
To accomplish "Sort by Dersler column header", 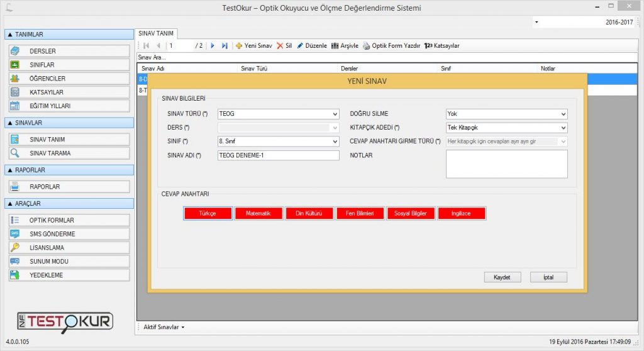I will [x=387, y=68].
